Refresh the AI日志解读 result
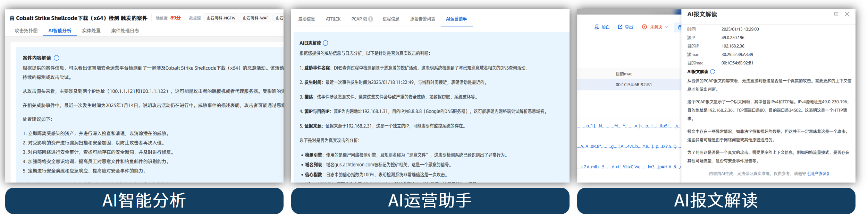Screen dimensions: 868x221 [326, 43]
